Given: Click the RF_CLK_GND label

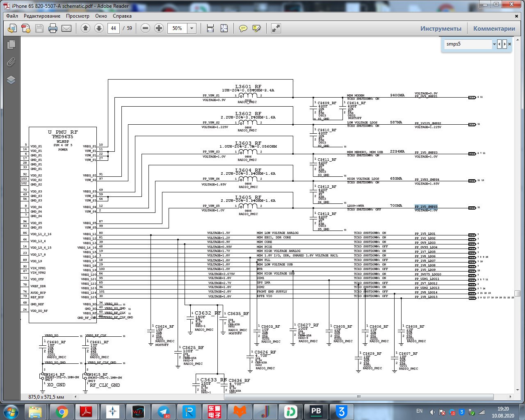Looking at the screenshot, I should point(105,385).
